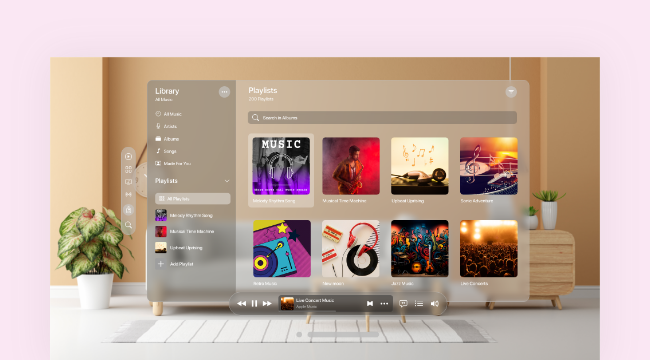The height and width of the screenshot is (360, 650).
Task: Select the play circle icon in side tab bar
Action: click(x=129, y=156)
